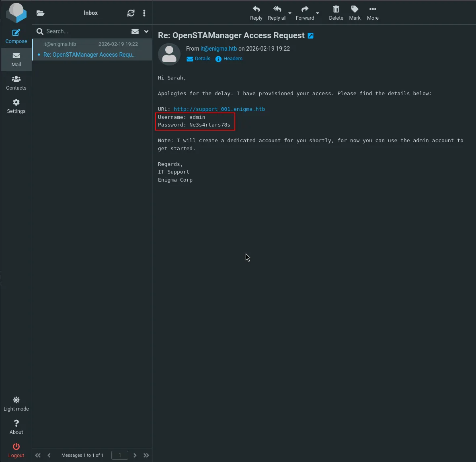Open the support_001.enigma.htb URL
This screenshot has width=476, height=462.
point(219,109)
